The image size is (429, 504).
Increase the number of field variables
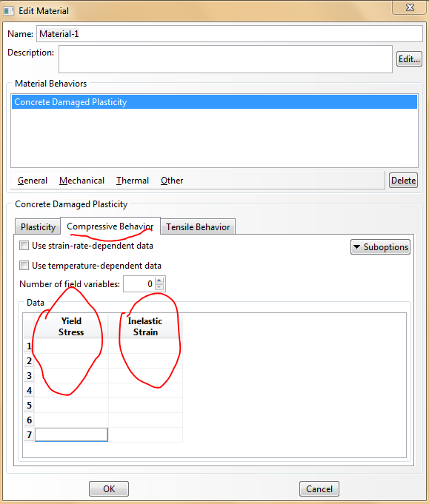tap(159, 280)
